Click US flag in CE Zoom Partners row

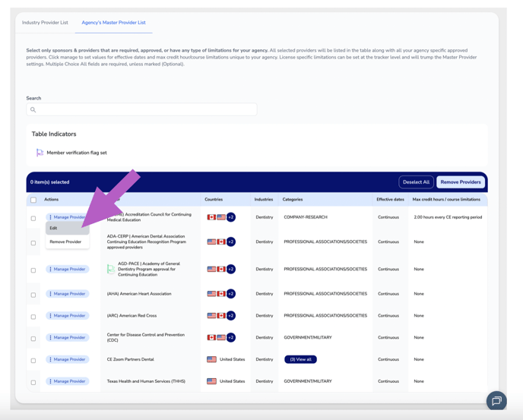click(x=211, y=359)
